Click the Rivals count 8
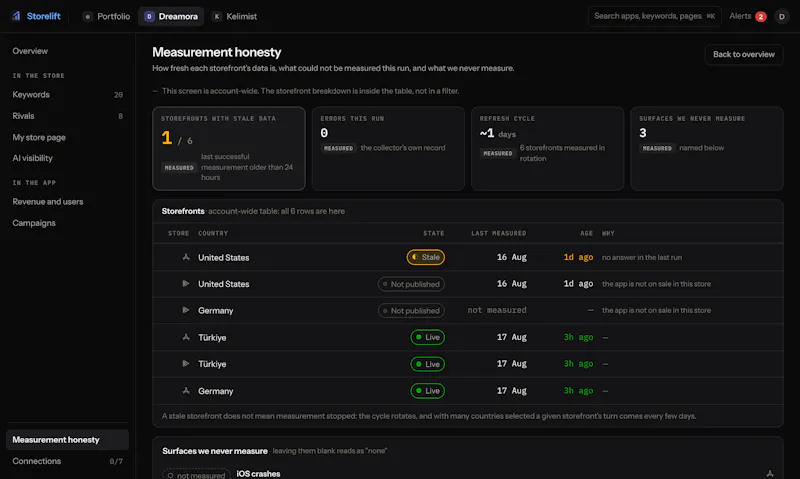Image resolution: width=800 pixels, height=479 pixels. pyautogui.click(x=120, y=116)
